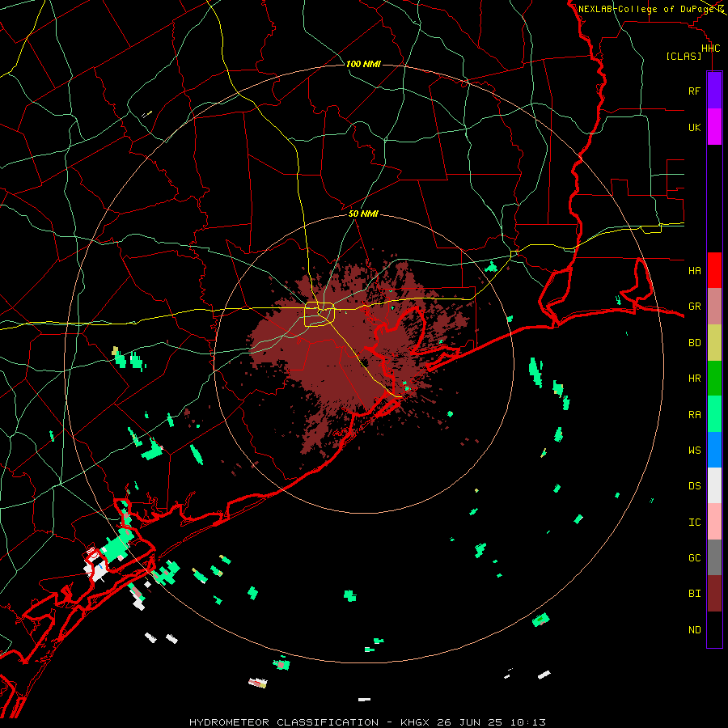Click the IC legend label

pos(695,523)
